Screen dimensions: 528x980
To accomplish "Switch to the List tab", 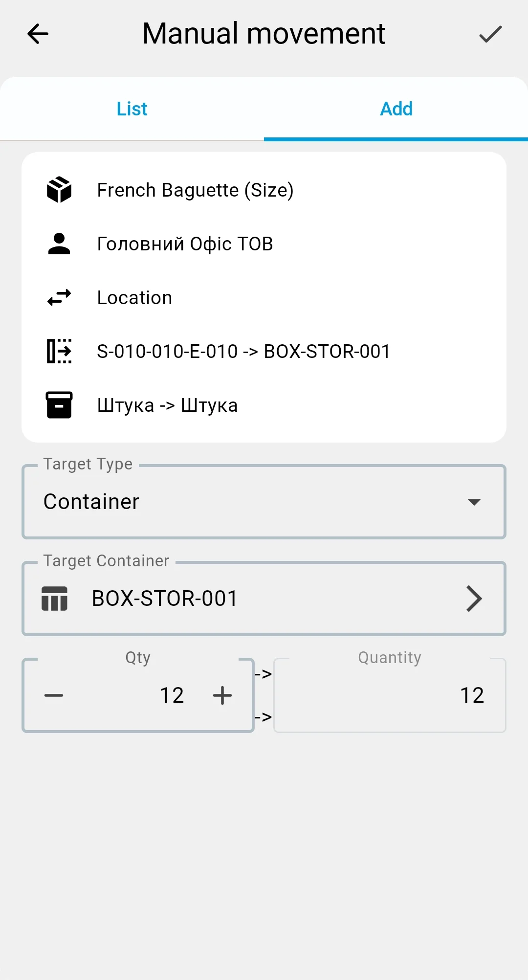I will pyautogui.click(x=132, y=109).
